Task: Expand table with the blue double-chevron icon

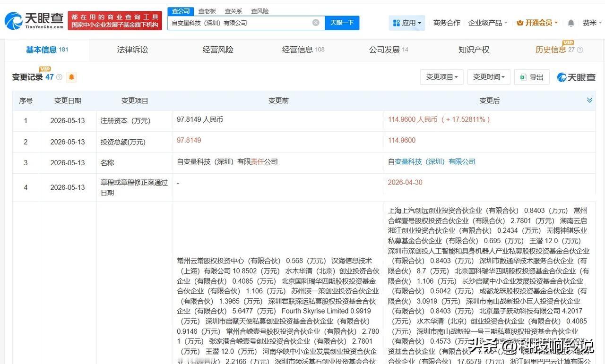Action: pos(589,100)
